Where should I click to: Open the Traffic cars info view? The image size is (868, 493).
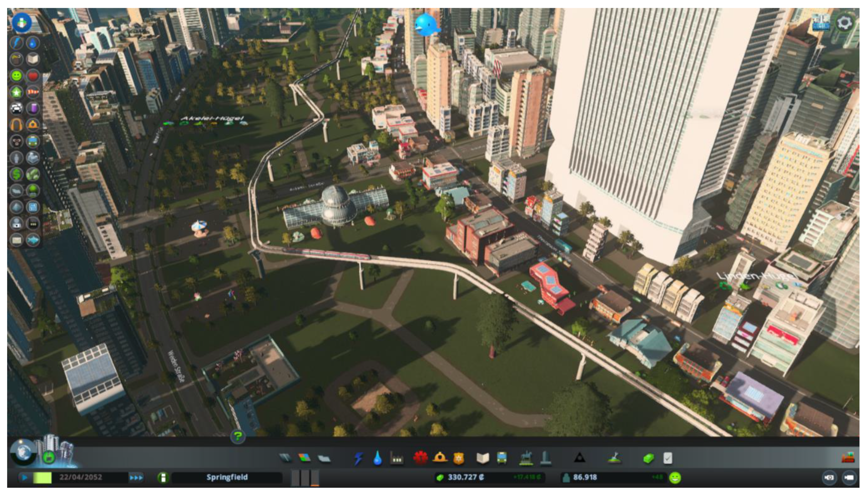16,109
